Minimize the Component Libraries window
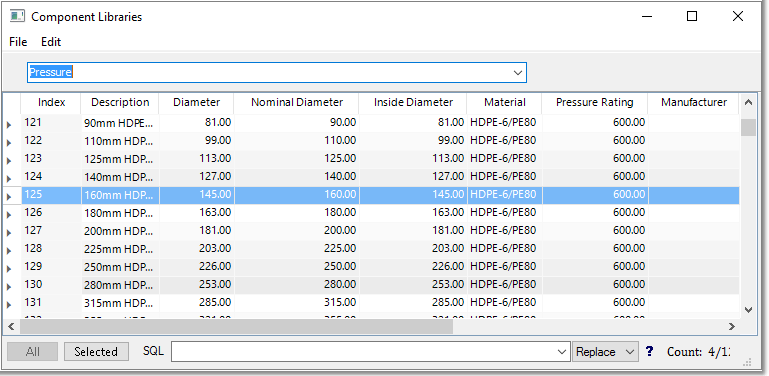This screenshot has height=376, width=769. 647,16
